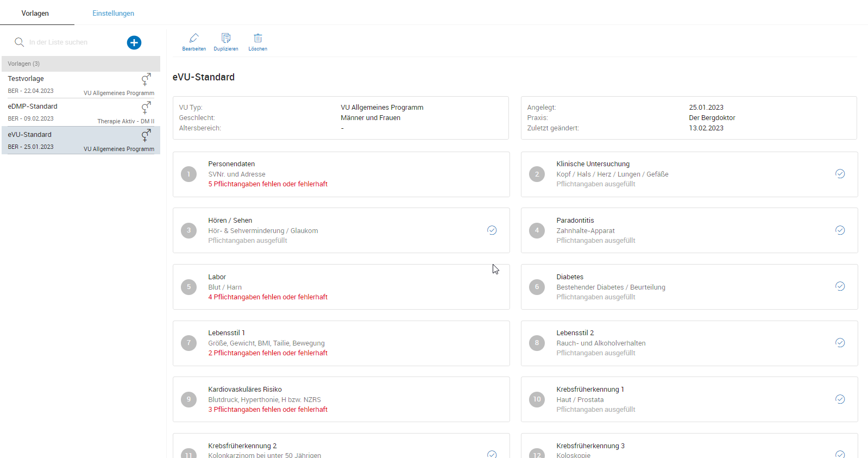Open the Lebensstil 1 section

341,343
